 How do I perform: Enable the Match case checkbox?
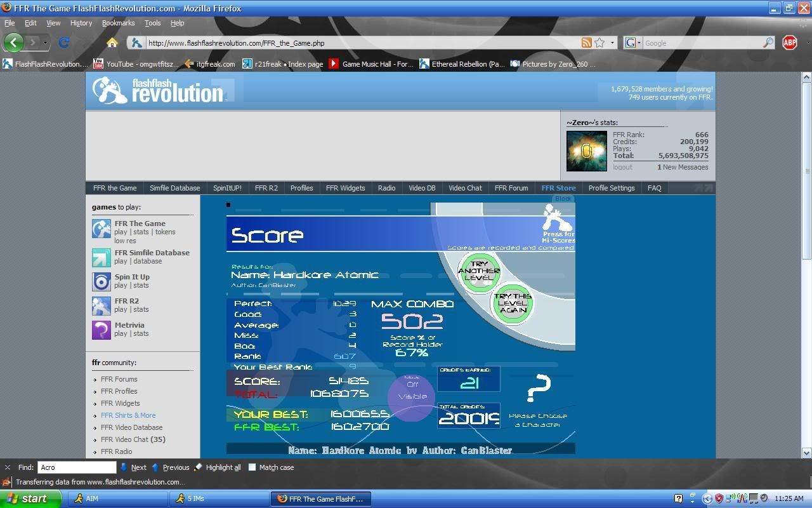pos(252,467)
